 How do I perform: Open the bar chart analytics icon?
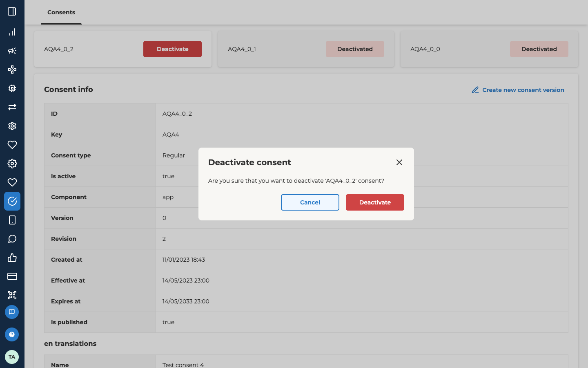click(x=12, y=32)
